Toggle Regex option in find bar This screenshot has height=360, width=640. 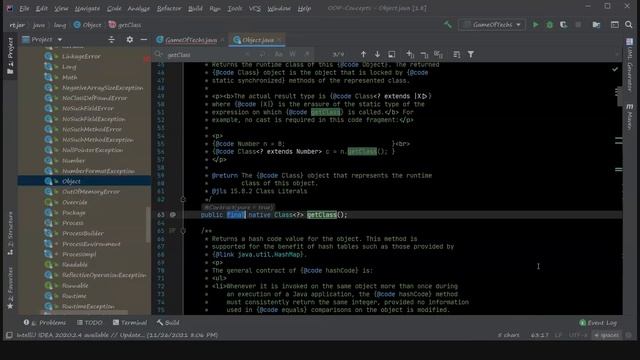(307, 54)
